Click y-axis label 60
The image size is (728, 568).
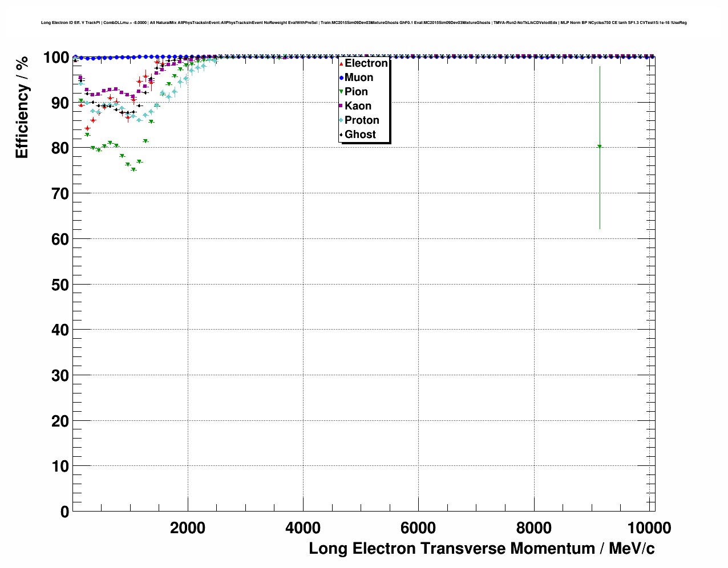[x=60, y=240]
